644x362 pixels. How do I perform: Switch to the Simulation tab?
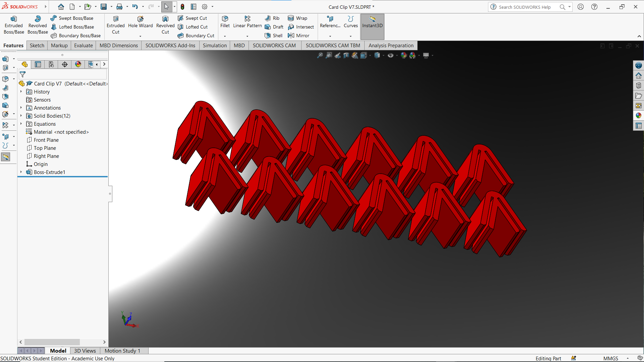pos(215,45)
